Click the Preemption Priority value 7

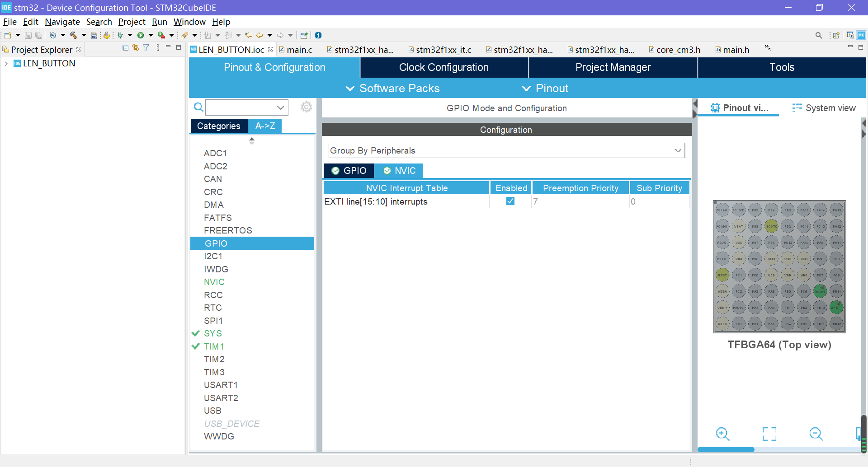(580, 201)
